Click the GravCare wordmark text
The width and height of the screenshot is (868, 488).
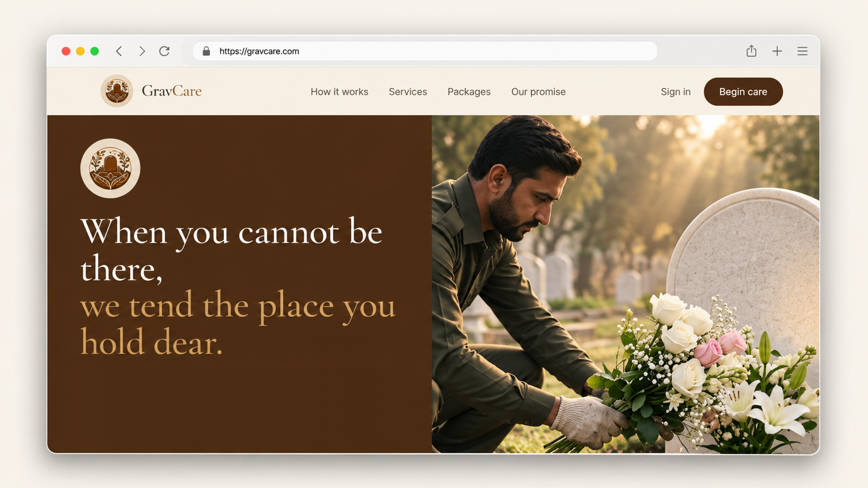coord(172,91)
